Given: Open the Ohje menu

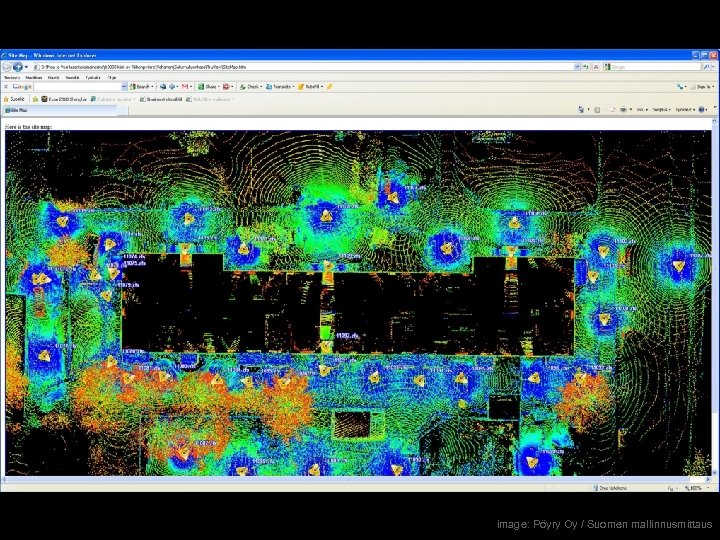Looking at the screenshot, I should click(x=112, y=78).
